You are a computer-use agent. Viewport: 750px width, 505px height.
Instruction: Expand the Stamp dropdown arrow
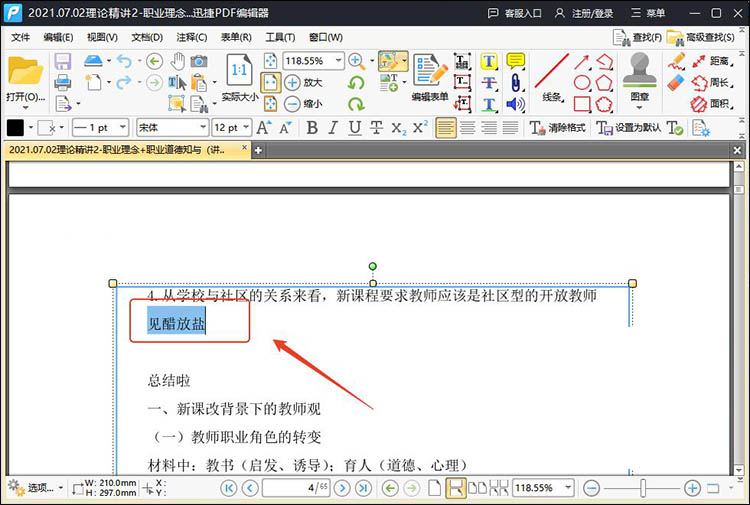point(640,108)
